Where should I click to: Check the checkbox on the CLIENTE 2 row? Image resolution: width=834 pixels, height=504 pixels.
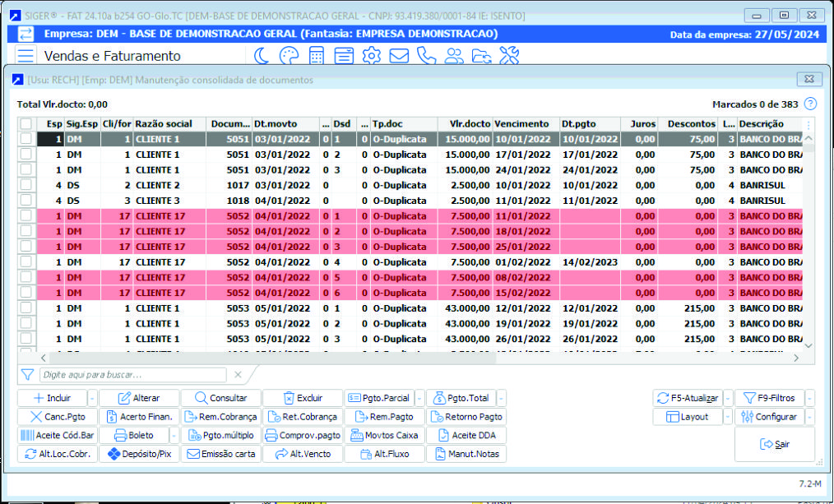[26, 185]
